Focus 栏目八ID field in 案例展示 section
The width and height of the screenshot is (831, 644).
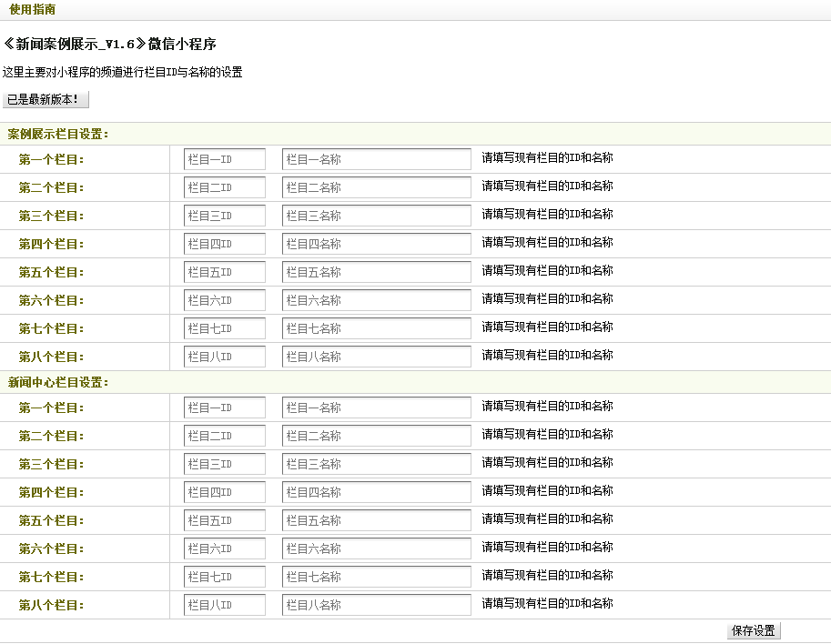pos(225,357)
